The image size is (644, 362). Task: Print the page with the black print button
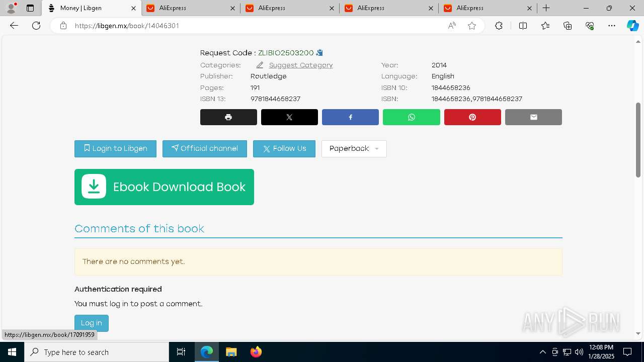pos(228,117)
